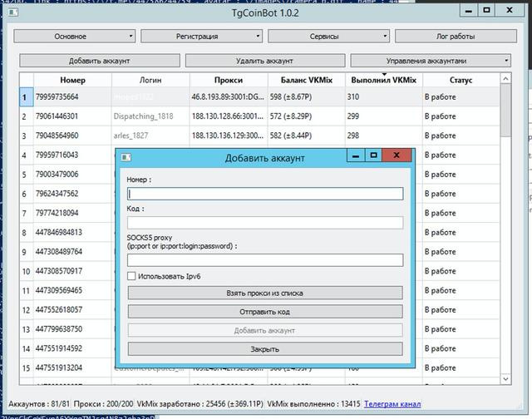532x419 pixels.
Task: Select number 447309569465 row
Action: pyautogui.click(x=72, y=290)
